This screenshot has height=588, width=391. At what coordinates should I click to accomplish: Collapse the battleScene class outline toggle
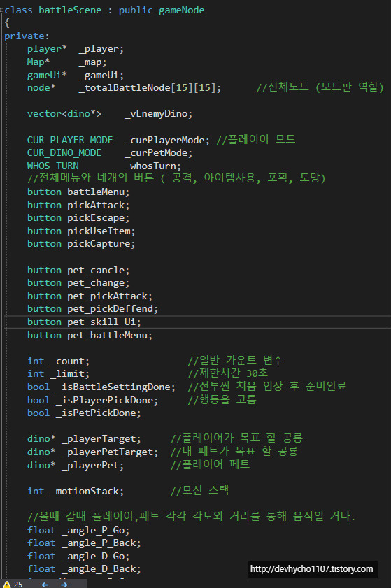(2, 10)
